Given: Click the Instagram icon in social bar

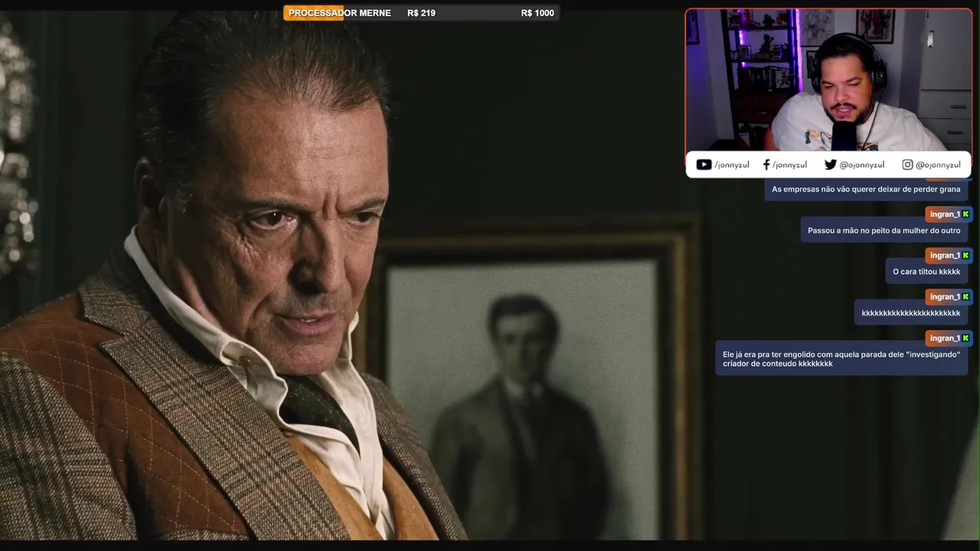Looking at the screenshot, I should click(x=907, y=165).
